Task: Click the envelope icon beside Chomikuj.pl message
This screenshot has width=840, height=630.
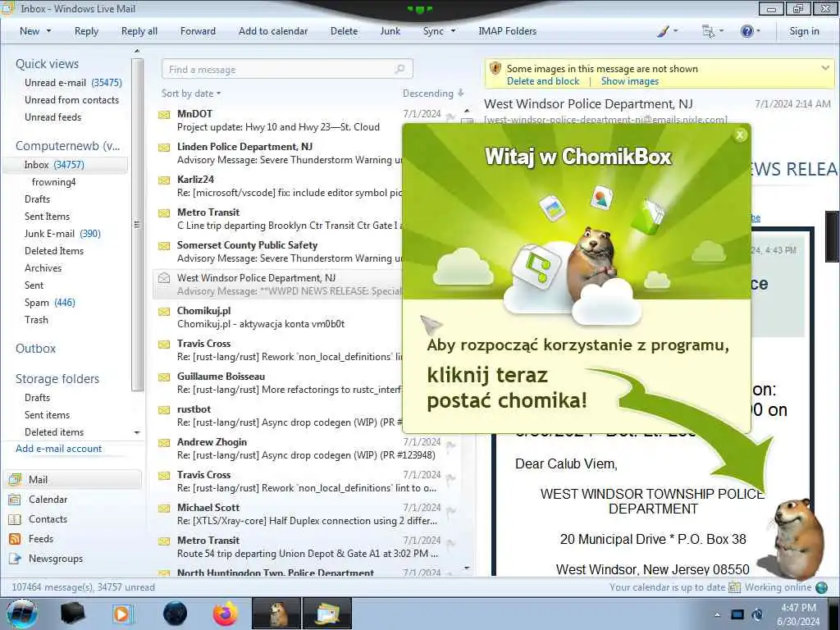Action: coord(164,311)
